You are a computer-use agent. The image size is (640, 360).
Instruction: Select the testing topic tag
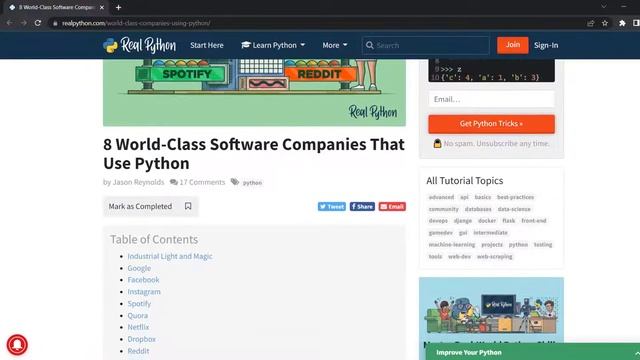tap(543, 244)
